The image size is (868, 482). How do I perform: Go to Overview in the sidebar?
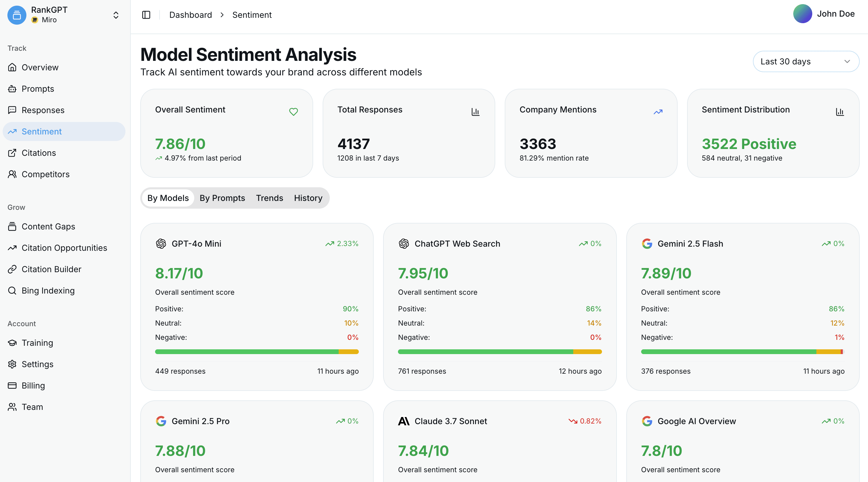64,67
